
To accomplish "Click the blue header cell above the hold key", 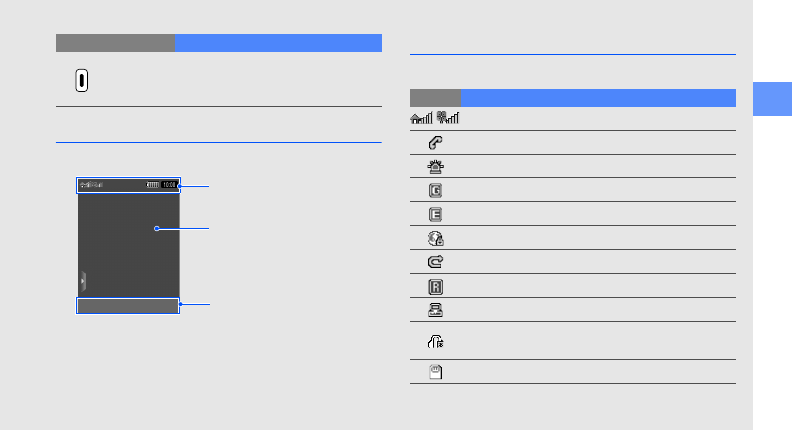I will click(x=278, y=42).
